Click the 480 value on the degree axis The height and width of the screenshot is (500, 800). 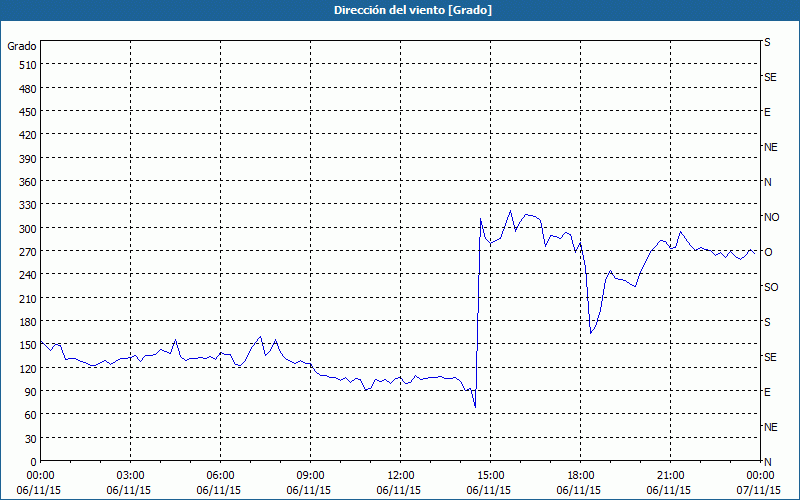(28, 89)
